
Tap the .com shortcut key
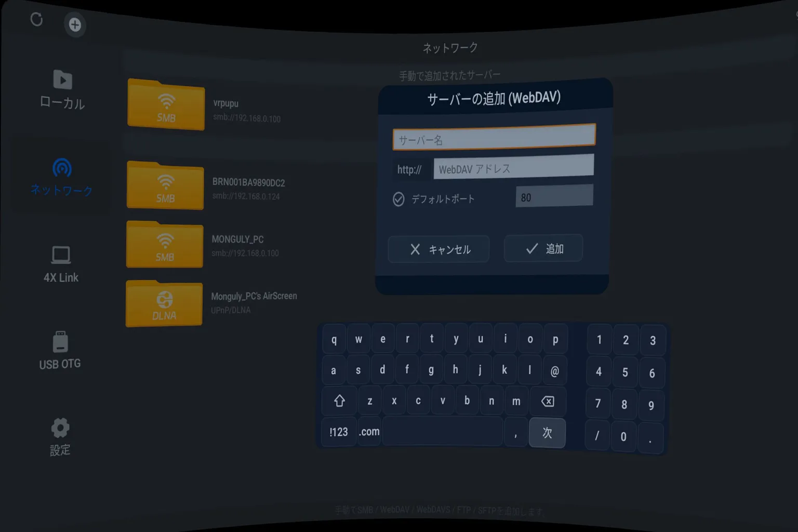point(369,432)
